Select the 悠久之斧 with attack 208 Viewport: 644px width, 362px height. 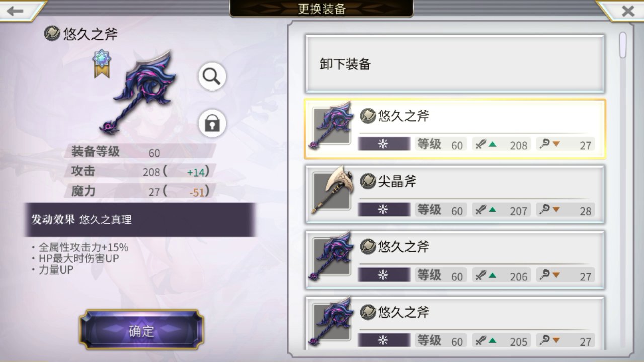455,129
